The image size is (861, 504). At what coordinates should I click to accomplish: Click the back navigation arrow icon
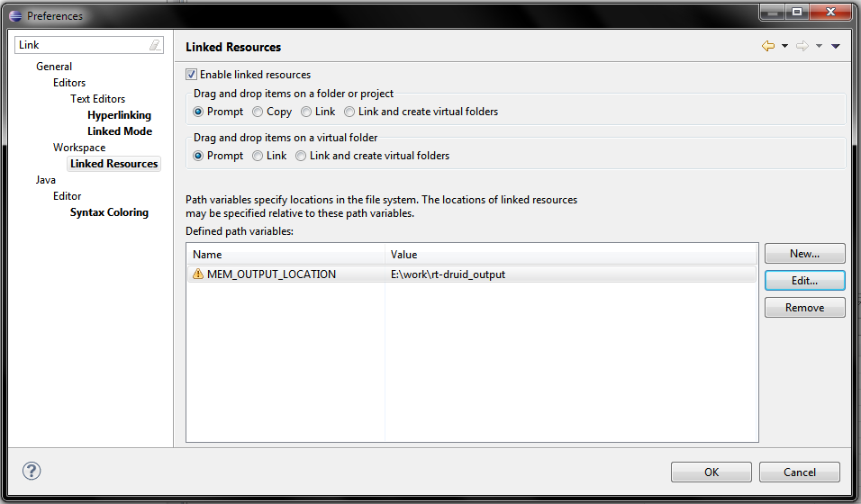[768, 46]
